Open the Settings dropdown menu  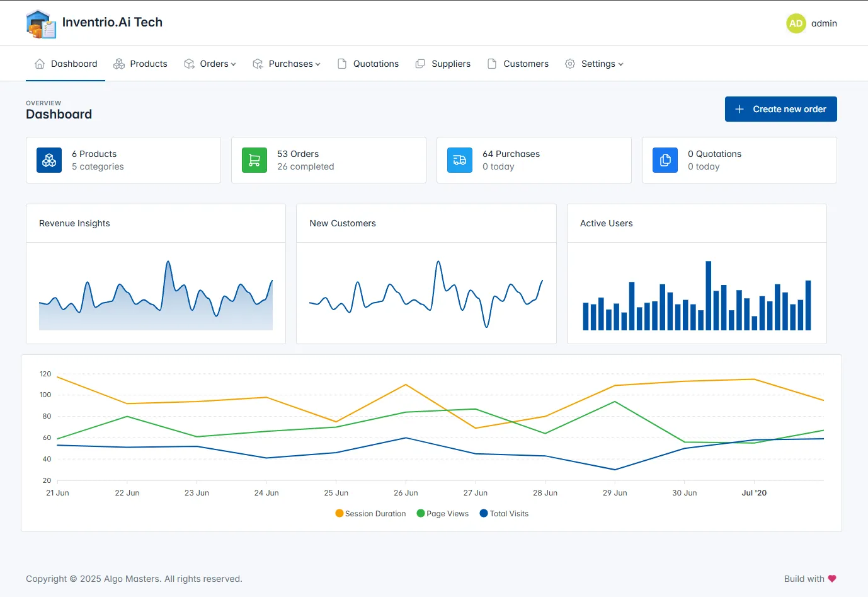pos(594,64)
